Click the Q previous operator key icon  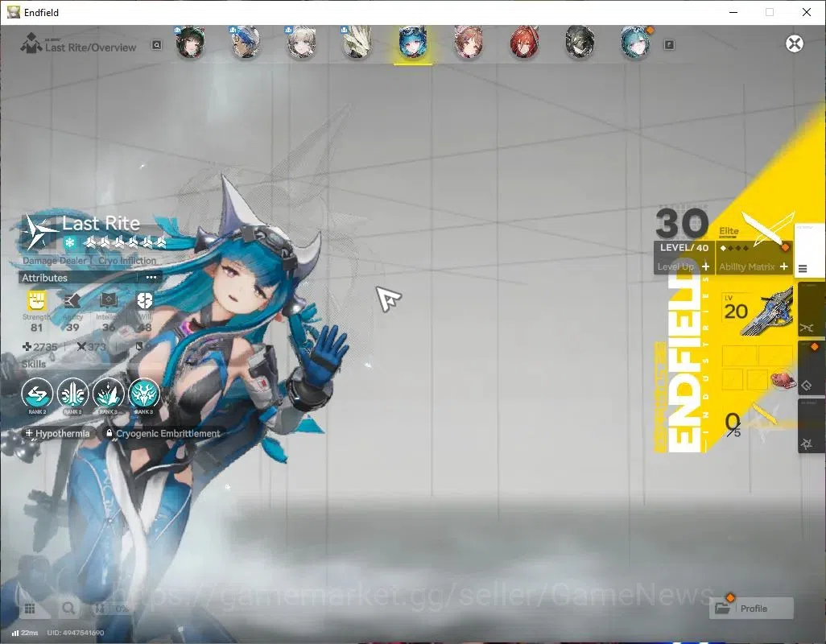pos(156,45)
